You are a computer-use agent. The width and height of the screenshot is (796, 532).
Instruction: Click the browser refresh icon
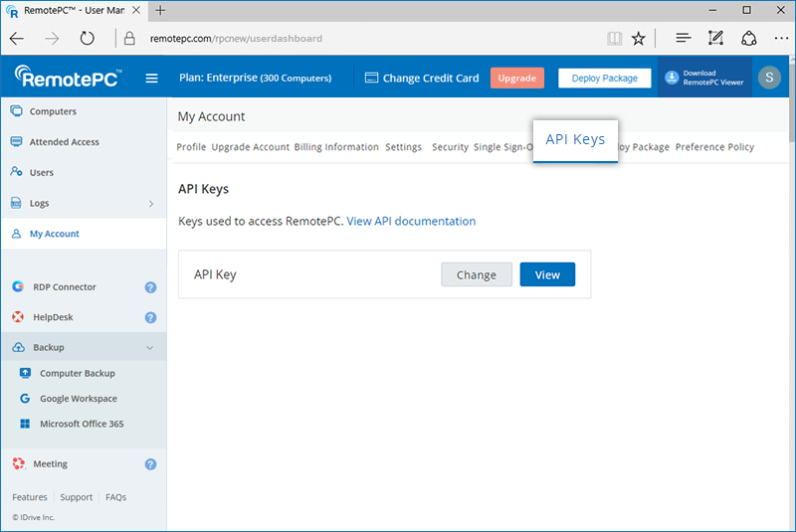(x=88, y=39)
